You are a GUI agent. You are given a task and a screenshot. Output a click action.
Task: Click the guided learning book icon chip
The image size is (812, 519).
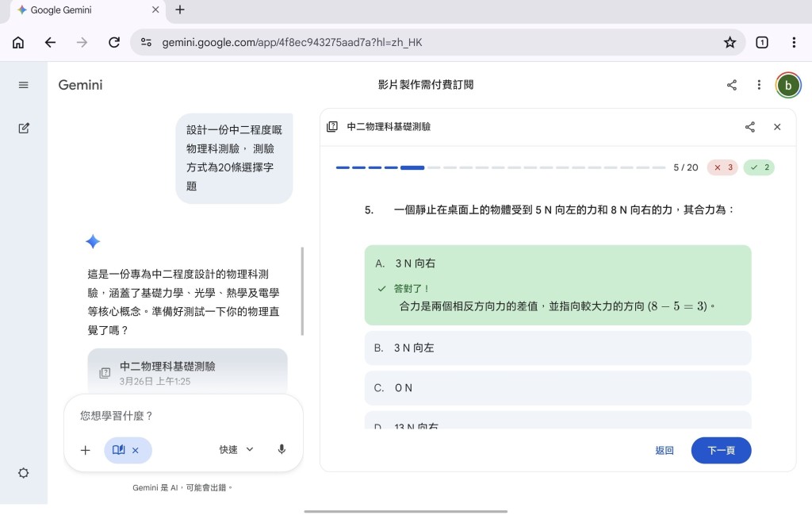pos(117,449)
